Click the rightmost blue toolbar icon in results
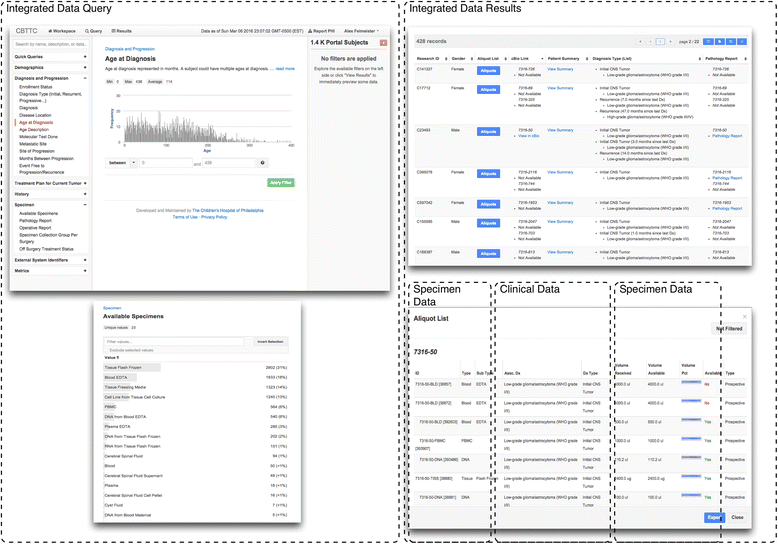Image resolution: width=778 pixels, height=544 pixels. (742, 42)
